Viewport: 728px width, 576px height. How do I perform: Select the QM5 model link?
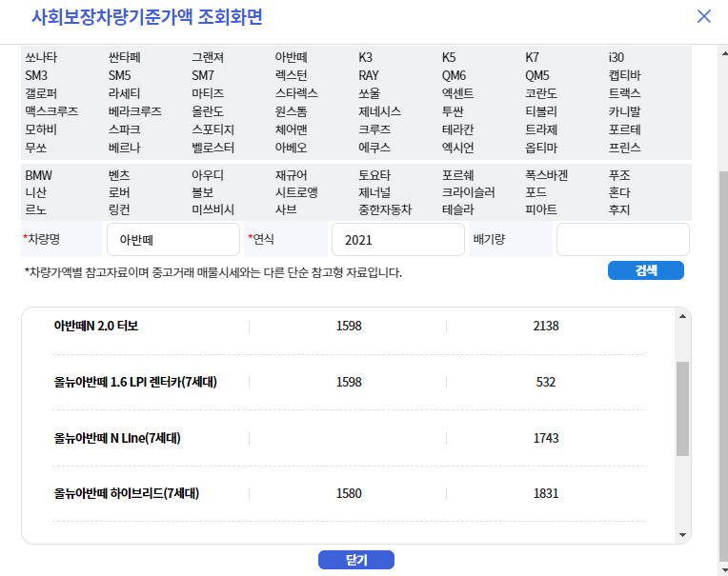tap(537, 75)
